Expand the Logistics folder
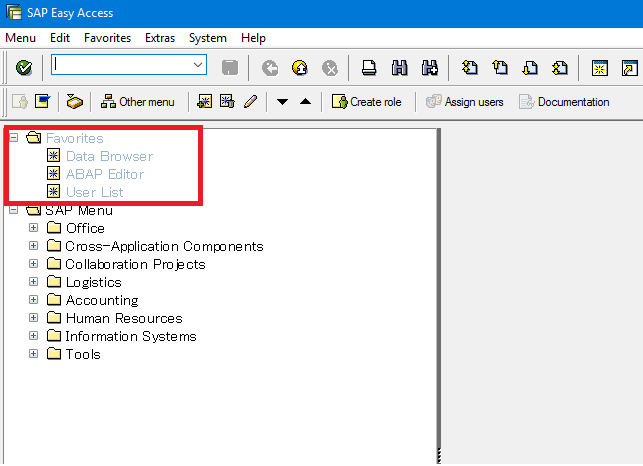The height and width of the screenshot is (466, 643). pyautogui.click(x=34, y=282)
